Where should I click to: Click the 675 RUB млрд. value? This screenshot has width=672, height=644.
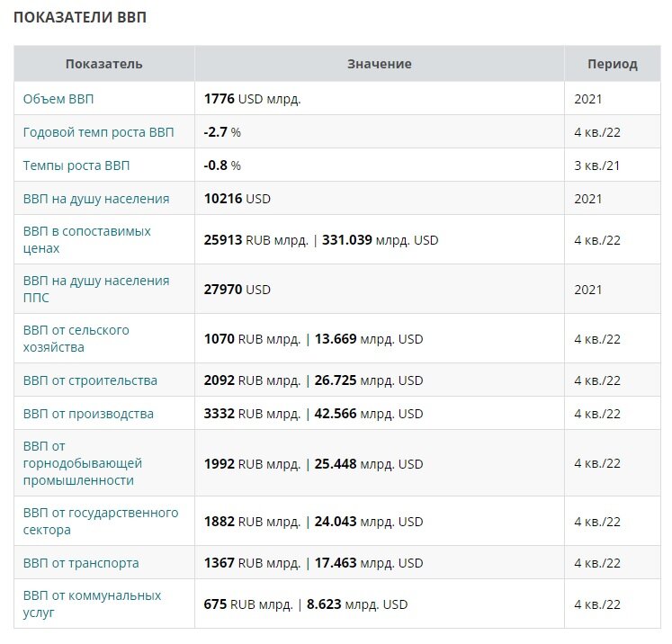[248, 604]
